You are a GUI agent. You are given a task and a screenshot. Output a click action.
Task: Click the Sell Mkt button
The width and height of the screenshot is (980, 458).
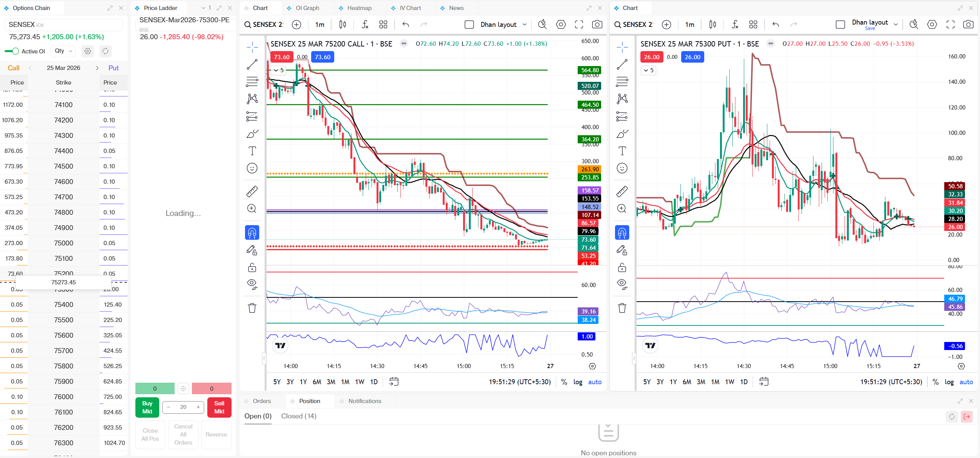(x=219, y=407)
